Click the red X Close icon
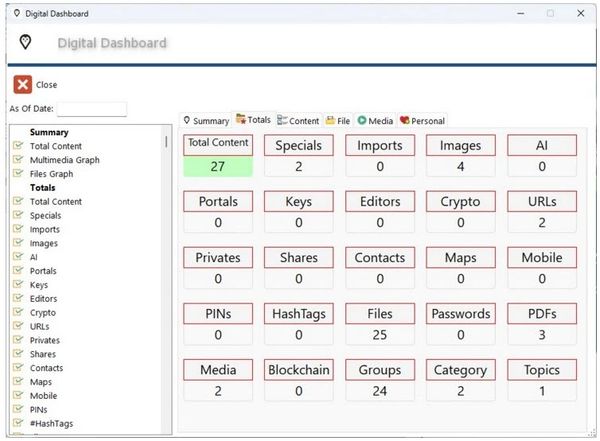The height and width of the screenshot is (441, 600). (x=22, y=85)
